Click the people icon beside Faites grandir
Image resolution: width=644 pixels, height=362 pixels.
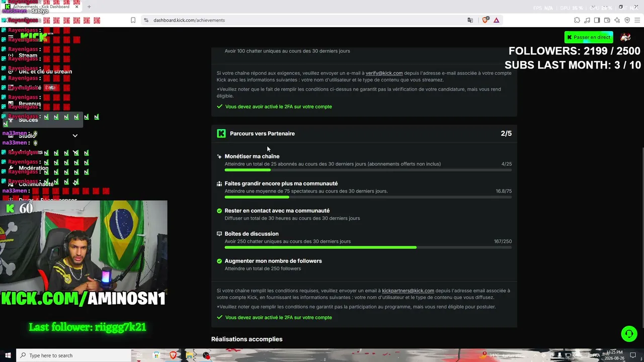[219, 184]
